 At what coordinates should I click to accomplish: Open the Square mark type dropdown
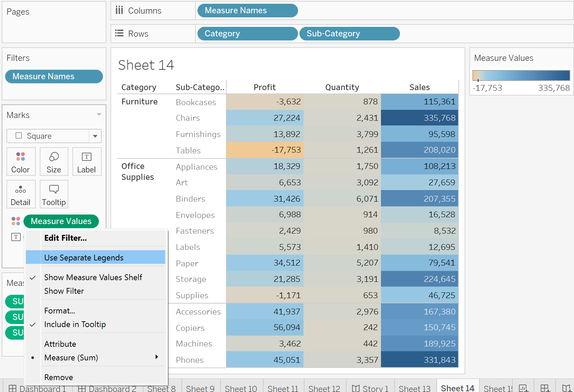point(95,136)
